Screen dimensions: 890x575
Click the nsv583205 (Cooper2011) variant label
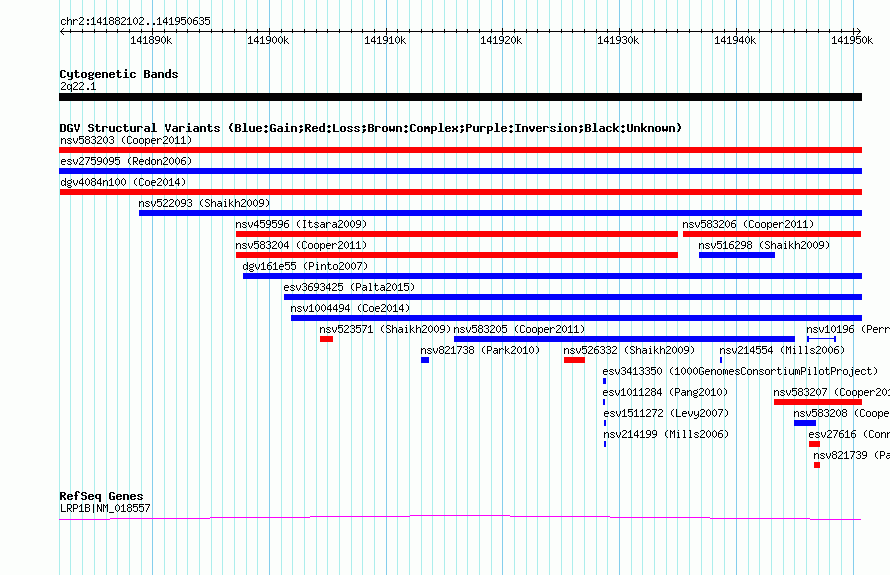click(519, 329)
